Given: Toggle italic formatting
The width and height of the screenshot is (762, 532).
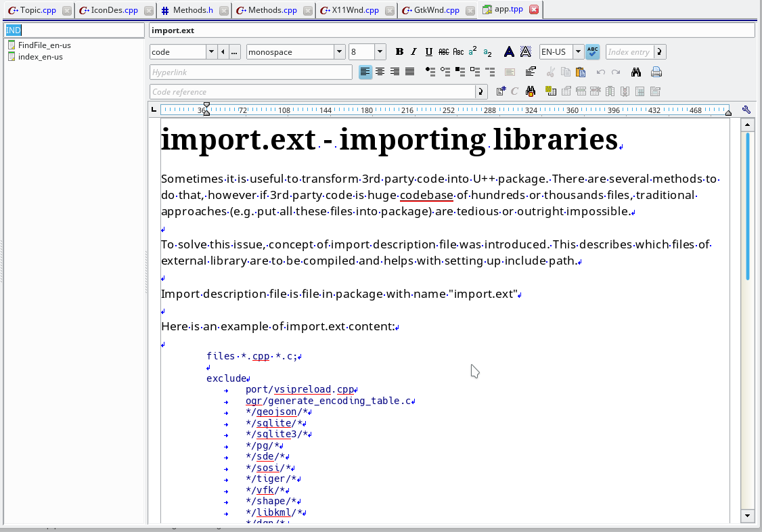Looking at the screenshot, I should pos(413,52).
